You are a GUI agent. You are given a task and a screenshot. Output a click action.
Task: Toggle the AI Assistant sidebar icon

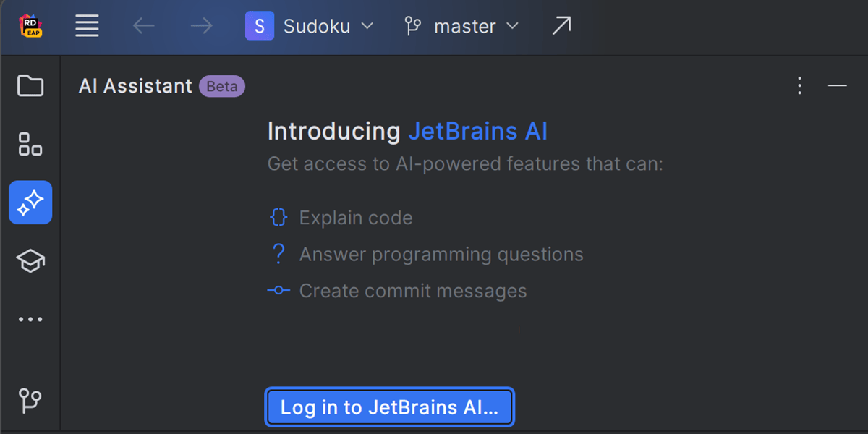[30, 203]
